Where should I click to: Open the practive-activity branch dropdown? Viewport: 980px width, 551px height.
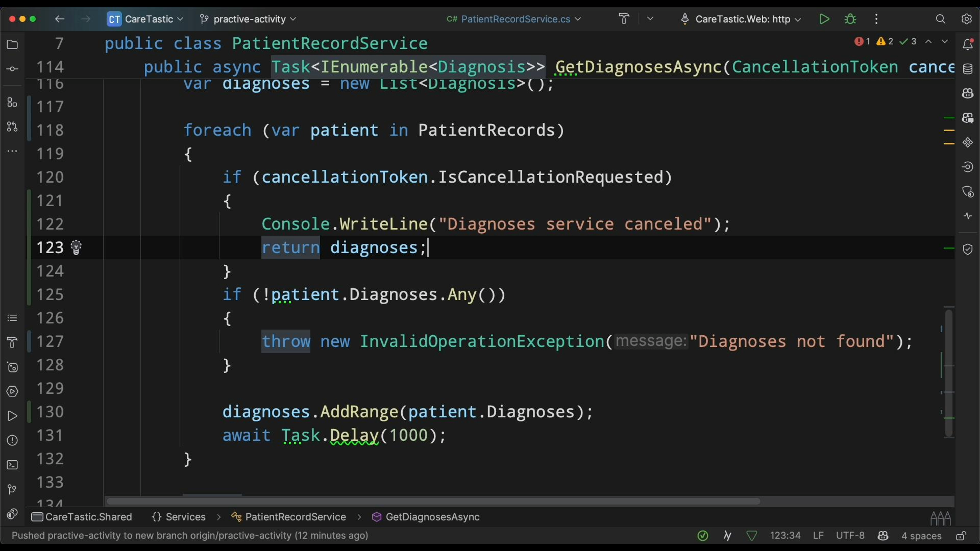(249, 19)
